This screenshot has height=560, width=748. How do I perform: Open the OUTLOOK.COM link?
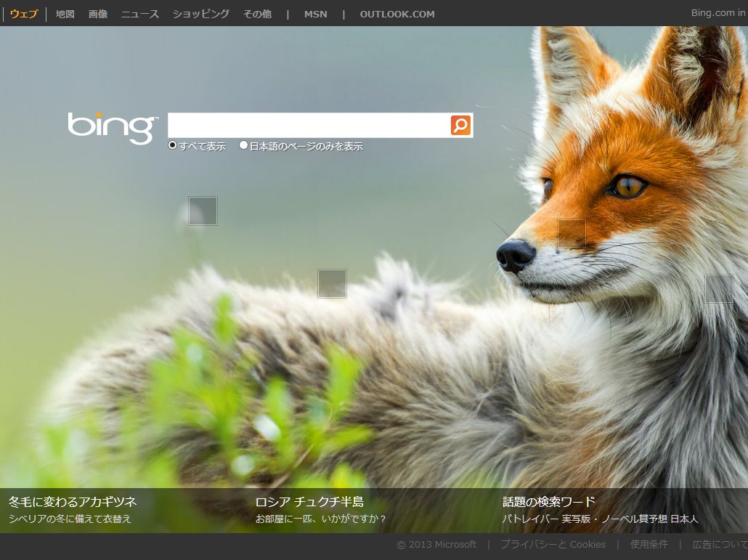pyautogui.click(x=397, y=15)
